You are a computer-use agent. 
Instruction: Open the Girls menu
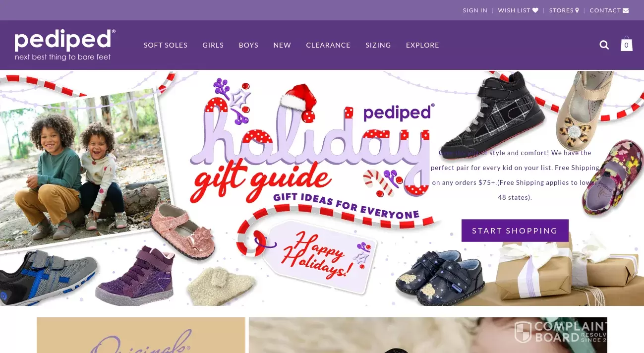(213, 45)
